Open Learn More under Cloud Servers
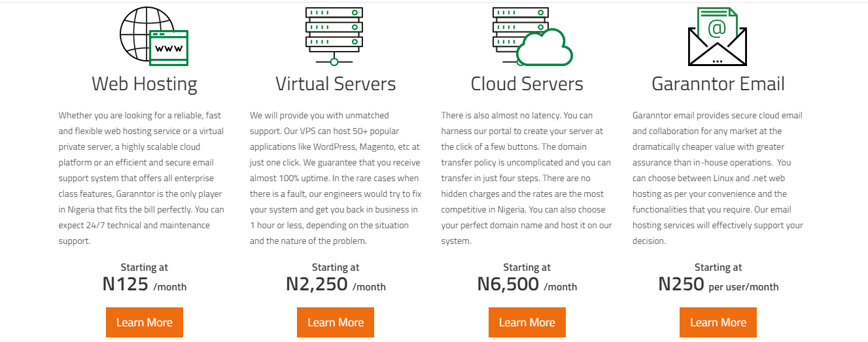This screenshot has height=342, width=868. click(x=527, y=322)
